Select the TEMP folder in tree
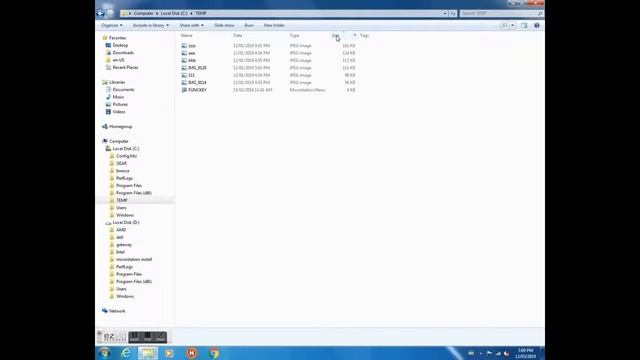 (122, 200)
